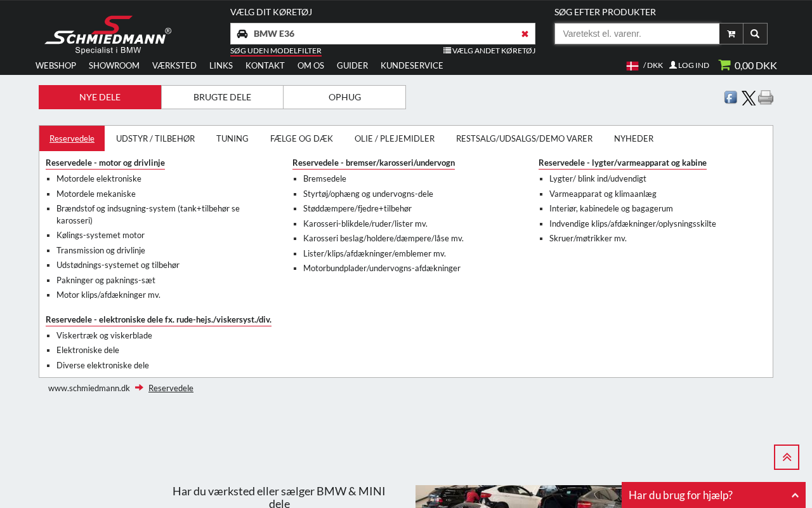Open the Tuning category tab
The height and width of the screenshot is (508, 812).
[x=232, y=138]
